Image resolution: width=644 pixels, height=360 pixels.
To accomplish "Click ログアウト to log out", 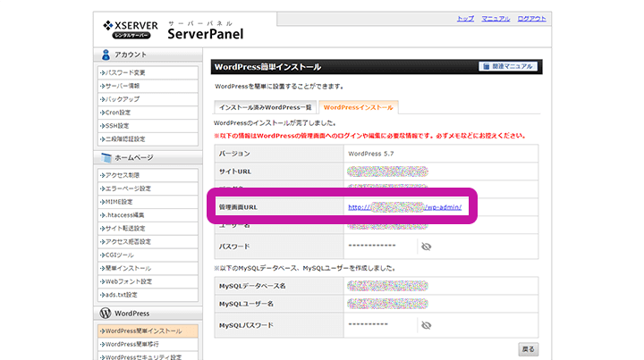I will [x=531, y=18].
